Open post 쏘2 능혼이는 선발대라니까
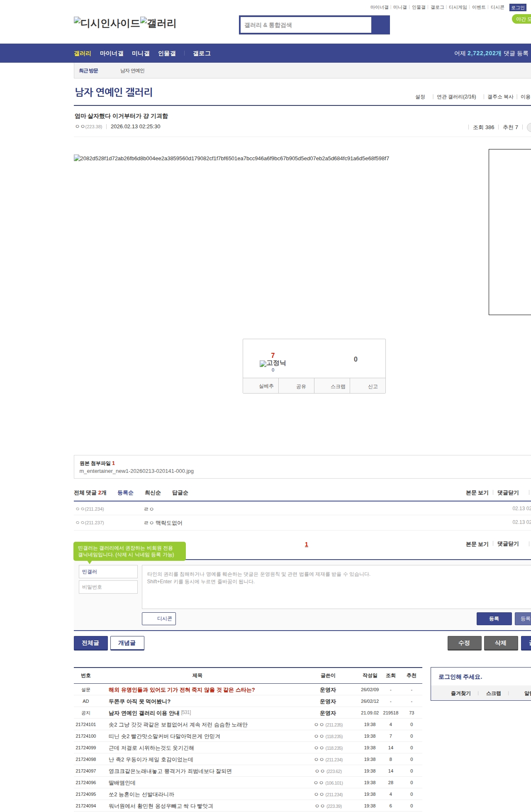 tap(141, 794)
